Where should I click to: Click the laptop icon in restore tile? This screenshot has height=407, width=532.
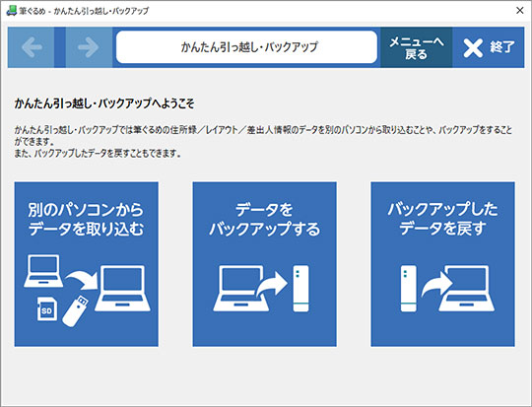tap(467, 289)
